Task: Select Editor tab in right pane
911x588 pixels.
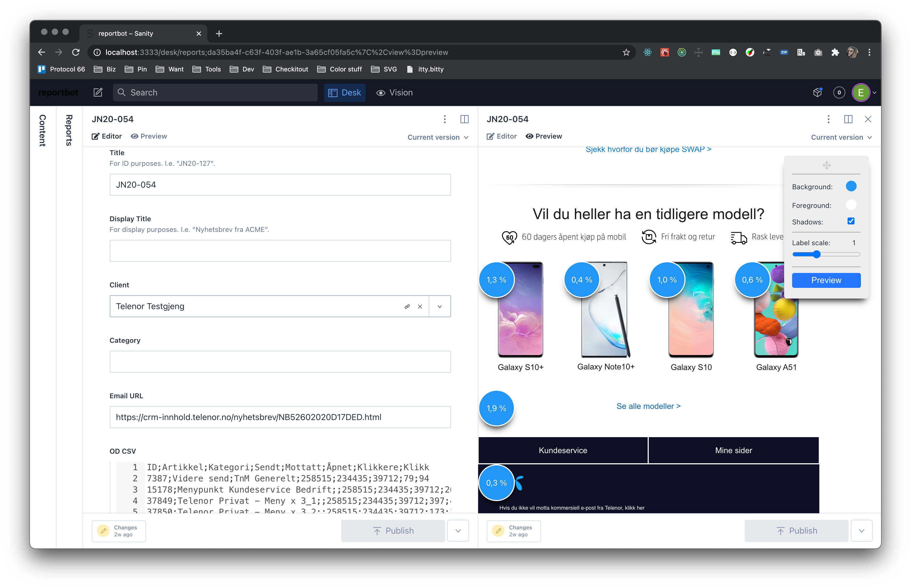Action: (502, 136)
